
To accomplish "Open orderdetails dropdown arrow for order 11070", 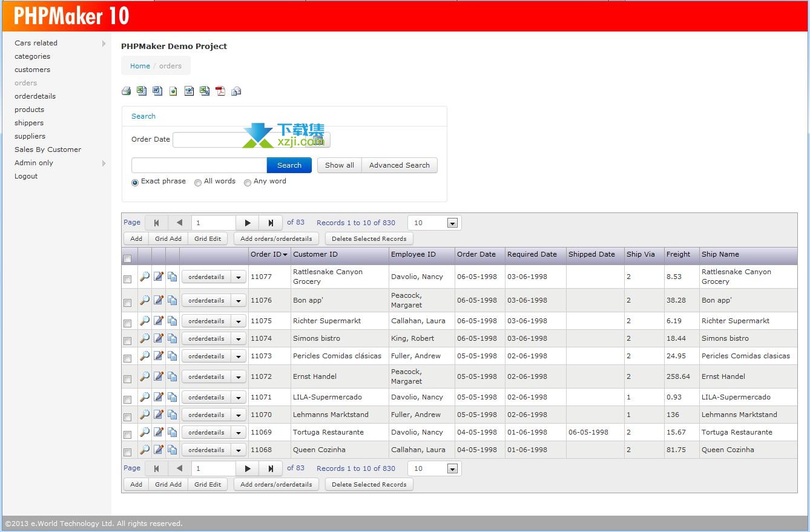I will pos(239,415).
